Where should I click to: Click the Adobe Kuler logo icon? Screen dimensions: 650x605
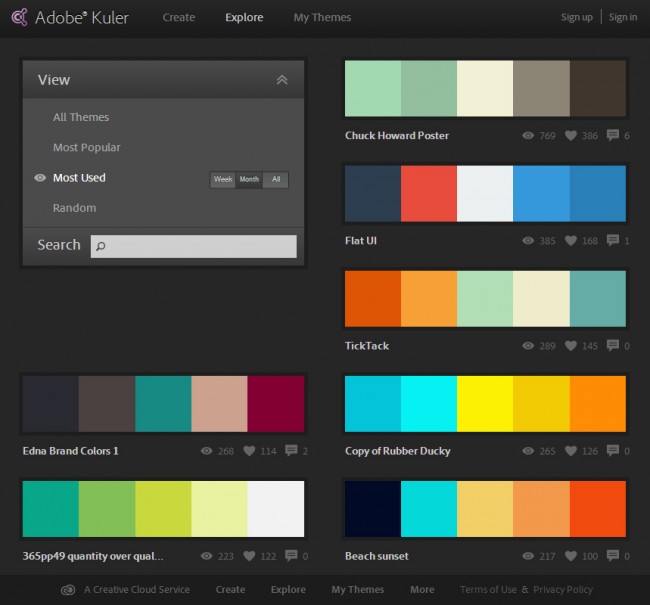pos(20,17)
